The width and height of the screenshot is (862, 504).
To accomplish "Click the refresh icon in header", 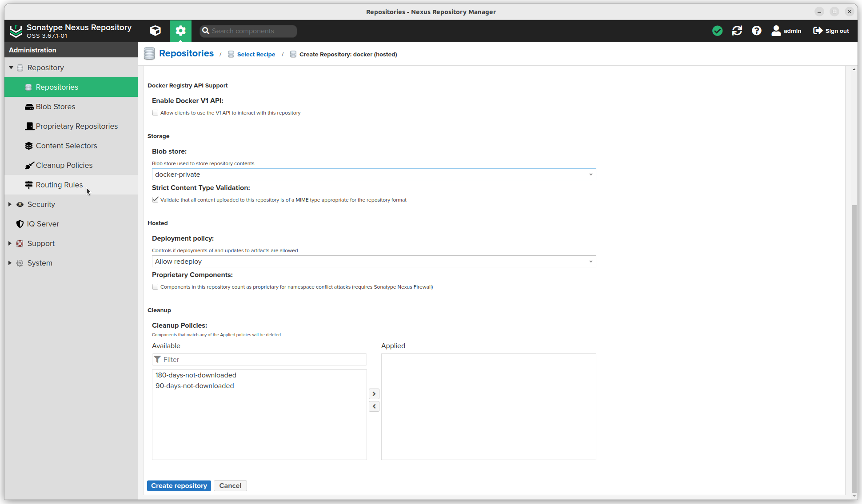I will coord(737,31).
